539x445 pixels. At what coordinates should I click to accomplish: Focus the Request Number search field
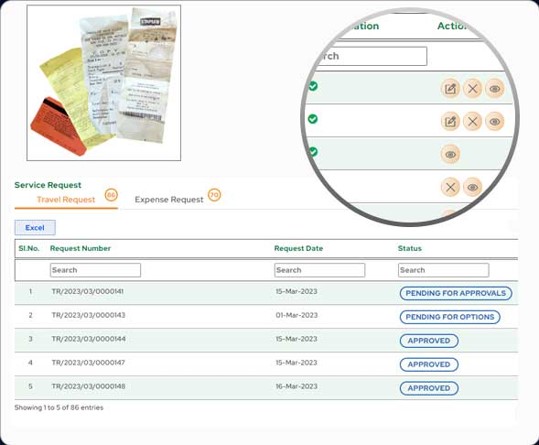pos(95,270)
